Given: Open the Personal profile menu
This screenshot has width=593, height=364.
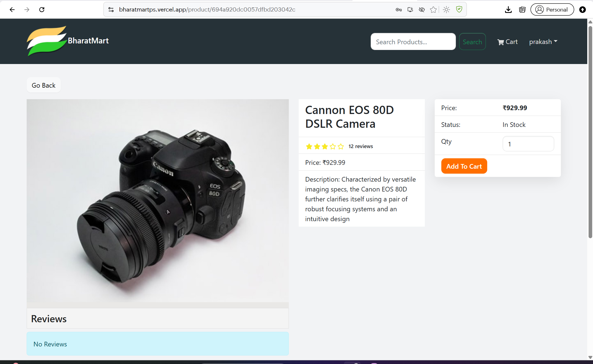Looking at the screenshot, I should 552,10.
